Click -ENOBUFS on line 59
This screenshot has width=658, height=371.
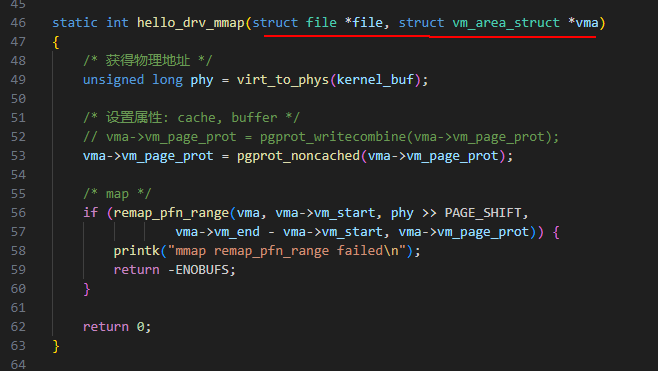coord(199,270)
